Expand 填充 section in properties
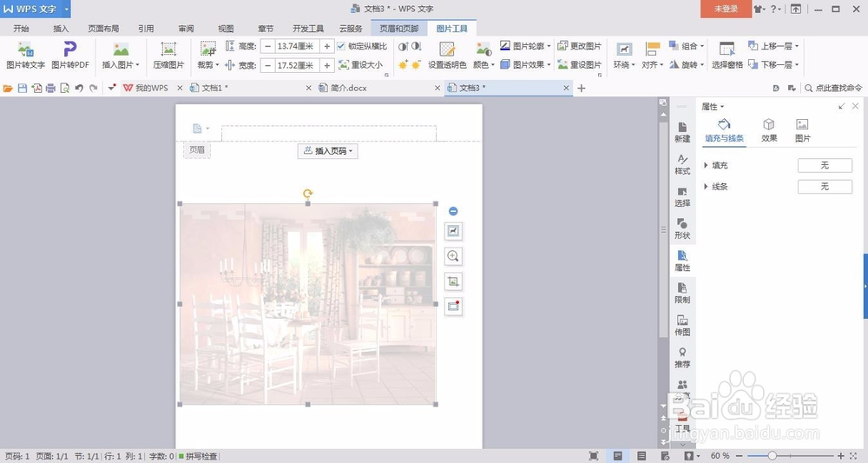 click(706, 165)
